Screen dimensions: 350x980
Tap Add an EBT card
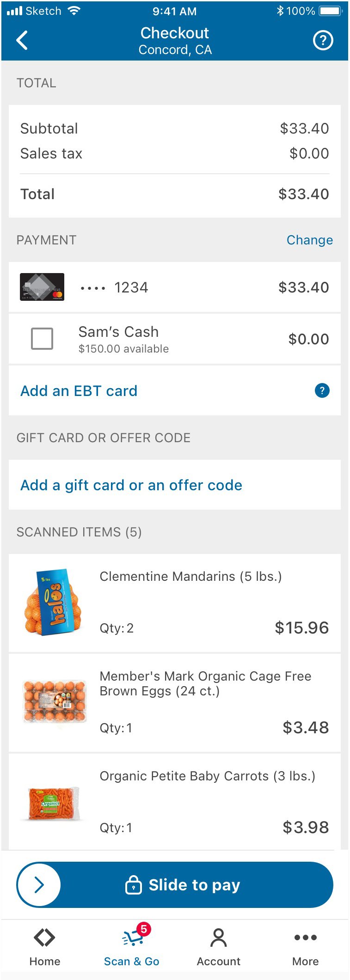pyautogui.click(x=79, y=391)
